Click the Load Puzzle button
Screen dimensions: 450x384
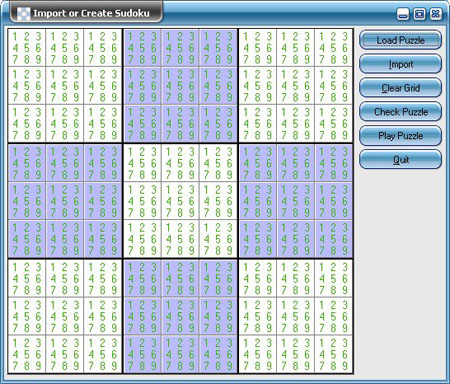(400, 40)
